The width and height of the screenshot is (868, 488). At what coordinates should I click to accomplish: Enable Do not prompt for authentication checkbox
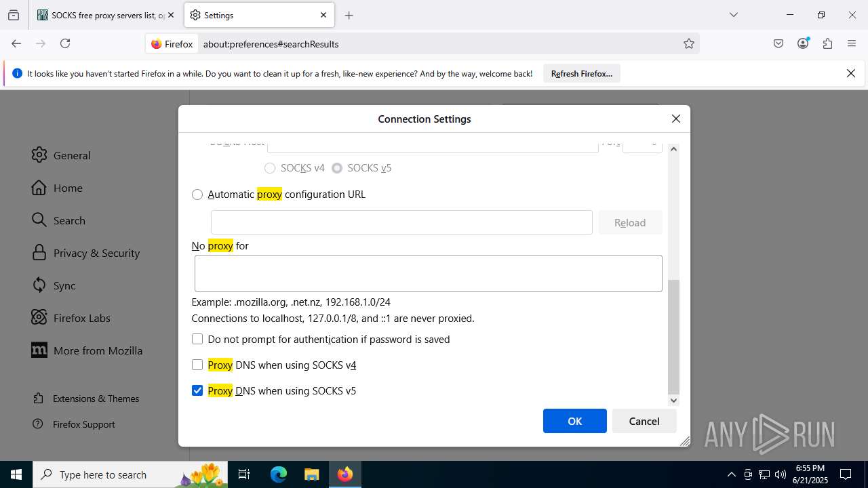click(197, 339)
